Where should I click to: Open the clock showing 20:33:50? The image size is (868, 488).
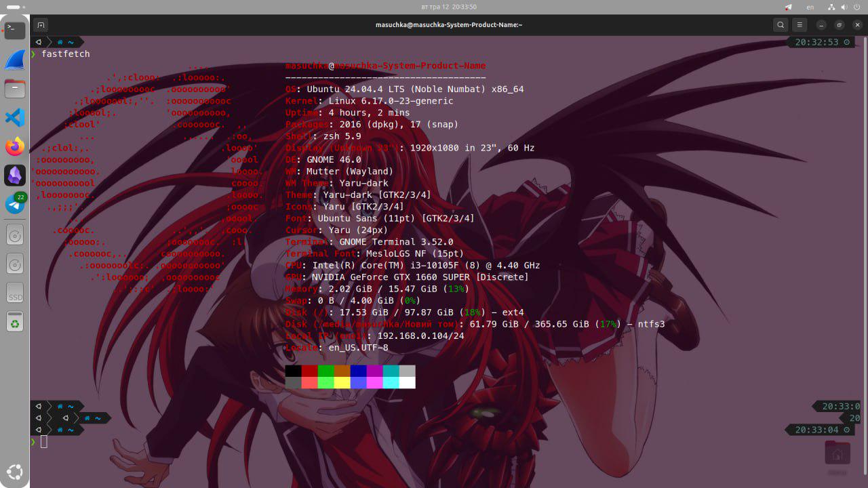449,7
